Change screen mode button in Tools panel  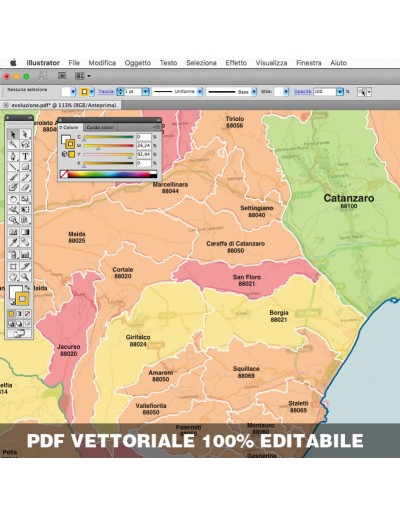(19, 333)
